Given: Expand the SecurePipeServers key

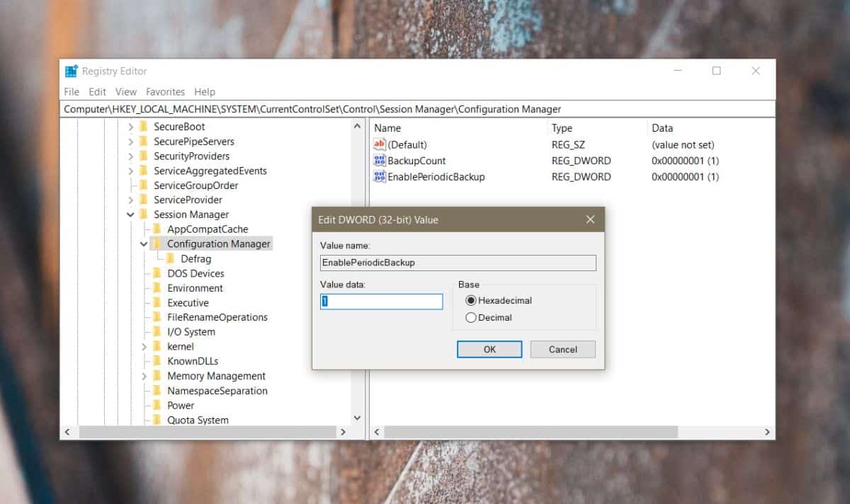Looking at the screenshot, I should pos(130,142).
